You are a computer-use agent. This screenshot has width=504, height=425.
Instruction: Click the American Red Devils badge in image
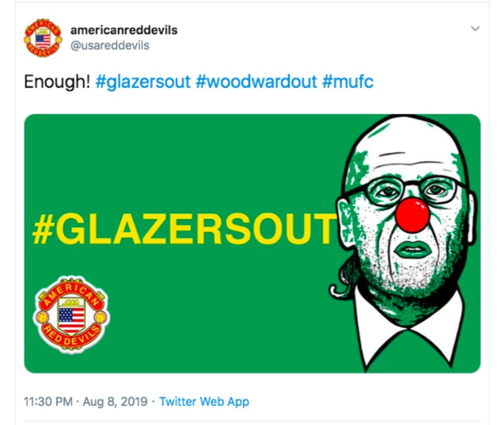[71, 313]
